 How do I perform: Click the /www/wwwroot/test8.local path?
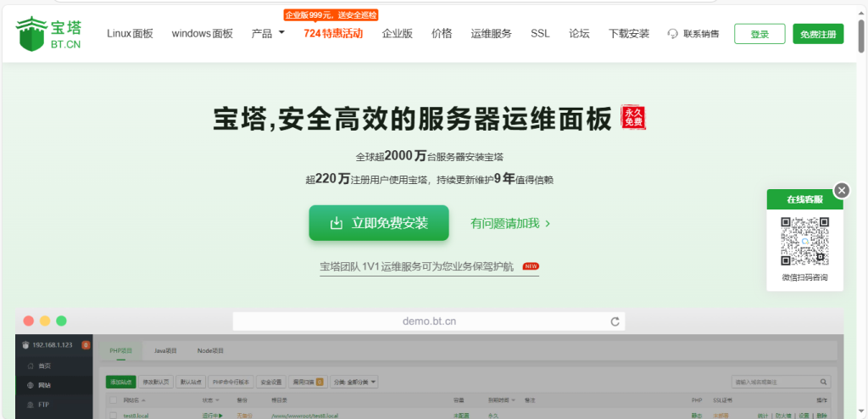click(305, 416)
